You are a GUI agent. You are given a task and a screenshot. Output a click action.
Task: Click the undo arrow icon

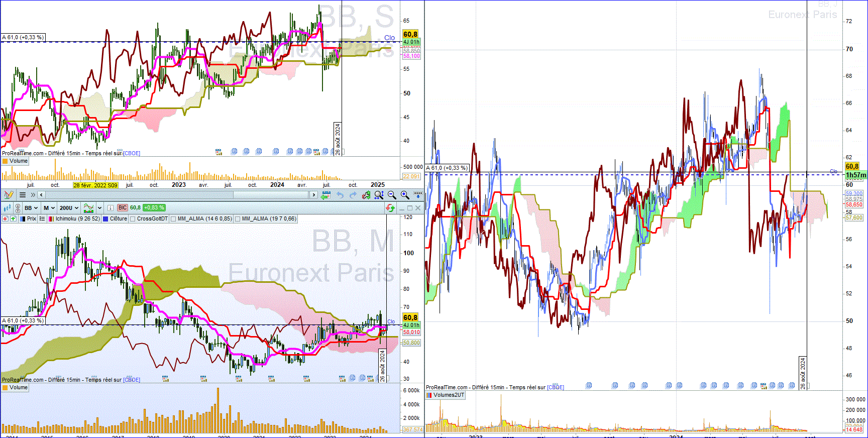340,195
